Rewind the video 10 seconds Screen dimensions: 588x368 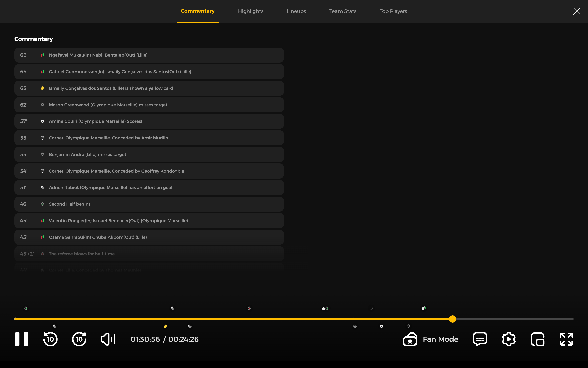(x=50, y=339)
